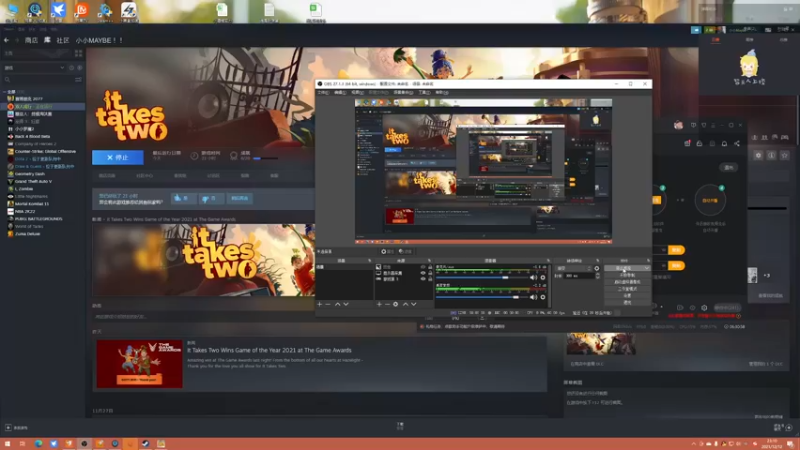Click blue Stop button for It Takes Two
Viewport: 800px width, 450px height.
tap(118, 158)
